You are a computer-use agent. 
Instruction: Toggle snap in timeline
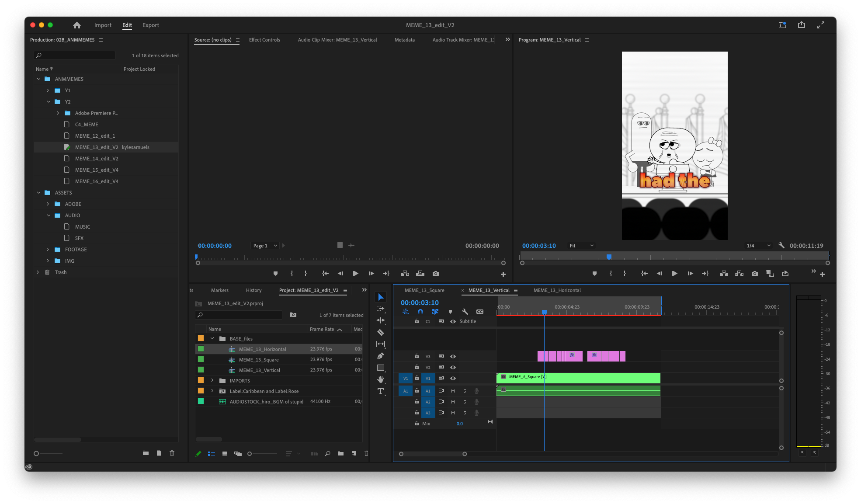click(420, 312)
